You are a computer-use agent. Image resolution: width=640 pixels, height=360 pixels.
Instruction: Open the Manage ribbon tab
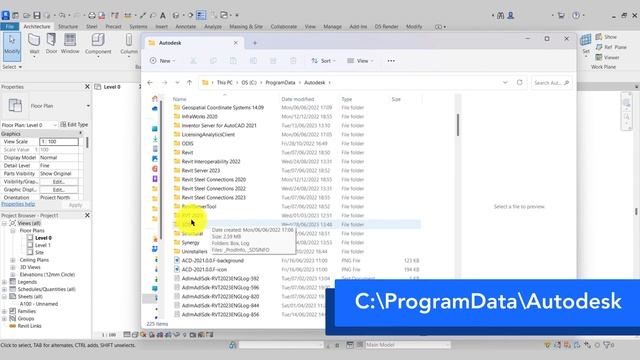click(332, 27)
